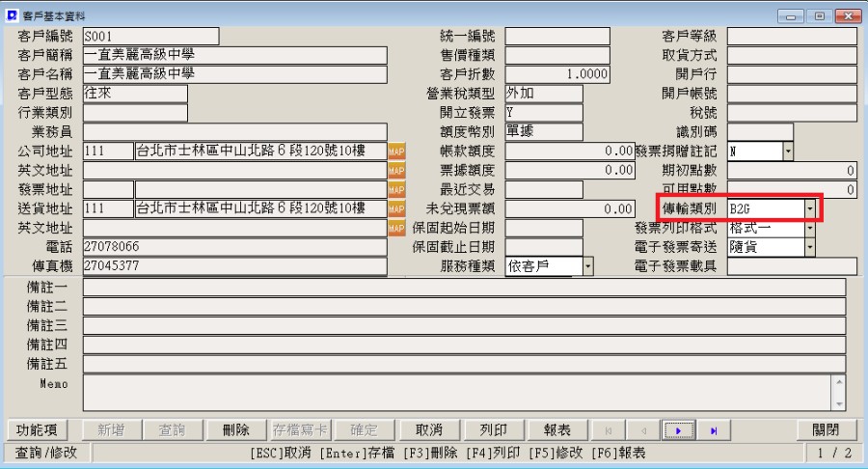Click the 識別碼 field

tap(760, 132)
